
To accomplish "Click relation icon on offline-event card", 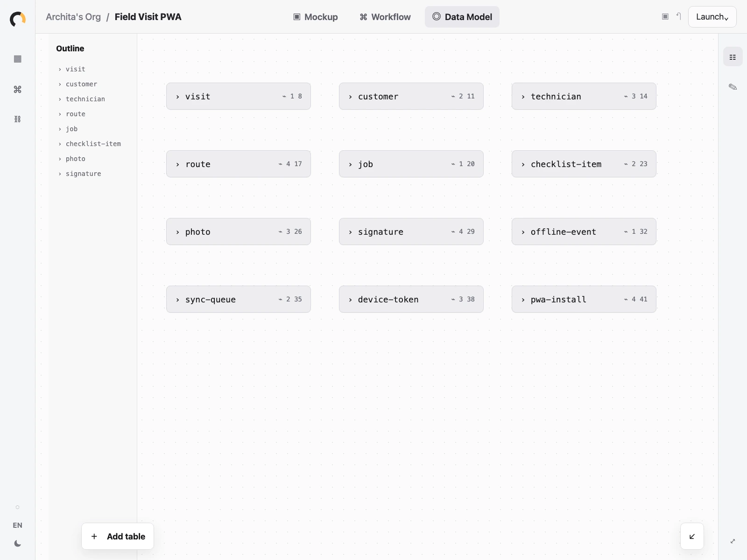I will coord(626,231).
